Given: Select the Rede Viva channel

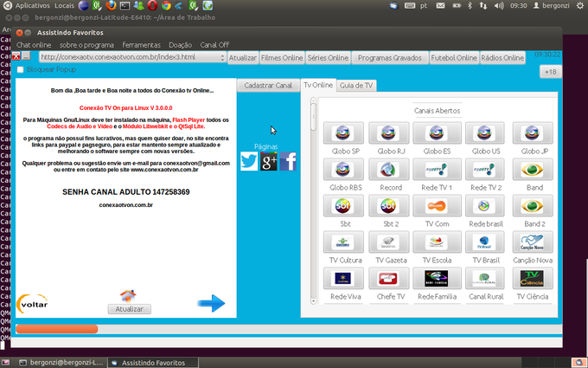Looking at the screenshot, I should [x=343, y=279].
